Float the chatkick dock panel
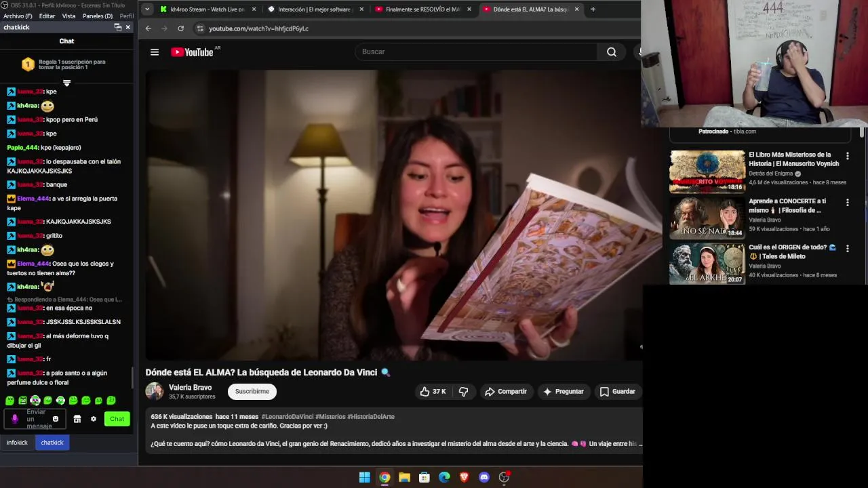Screen dimensions: 868x488 tap(117, 27)
